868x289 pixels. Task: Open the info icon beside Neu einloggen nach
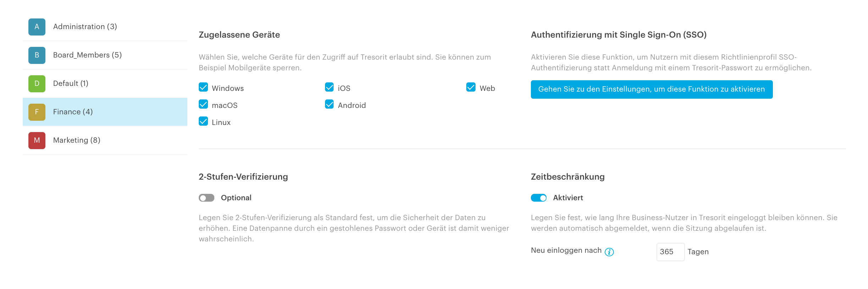coord(609,252)
